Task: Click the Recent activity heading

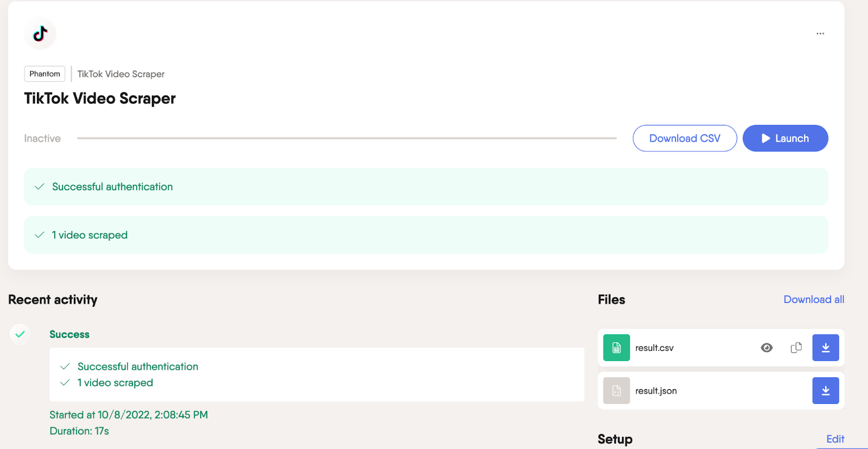Action: coord(53,300)
